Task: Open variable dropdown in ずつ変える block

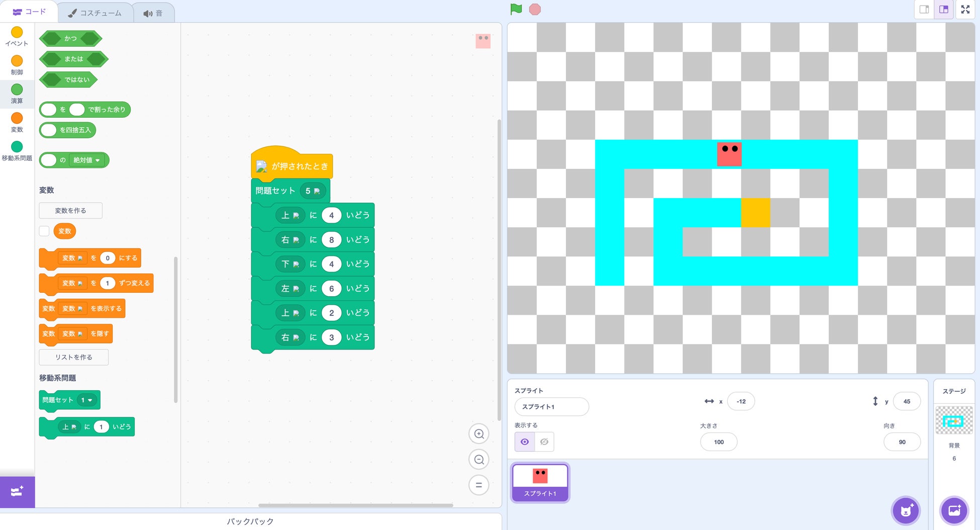Action: (x=72, y=283)
